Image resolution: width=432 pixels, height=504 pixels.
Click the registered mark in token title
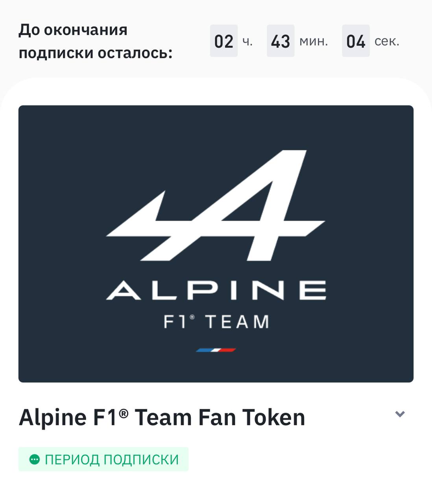pyautogui.click(x=123, y=413)
